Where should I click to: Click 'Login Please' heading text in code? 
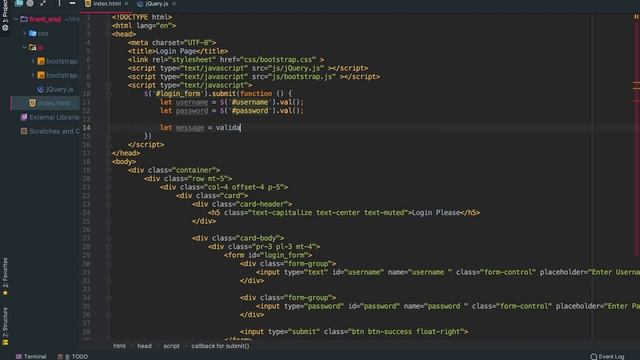tap(436, 213)
